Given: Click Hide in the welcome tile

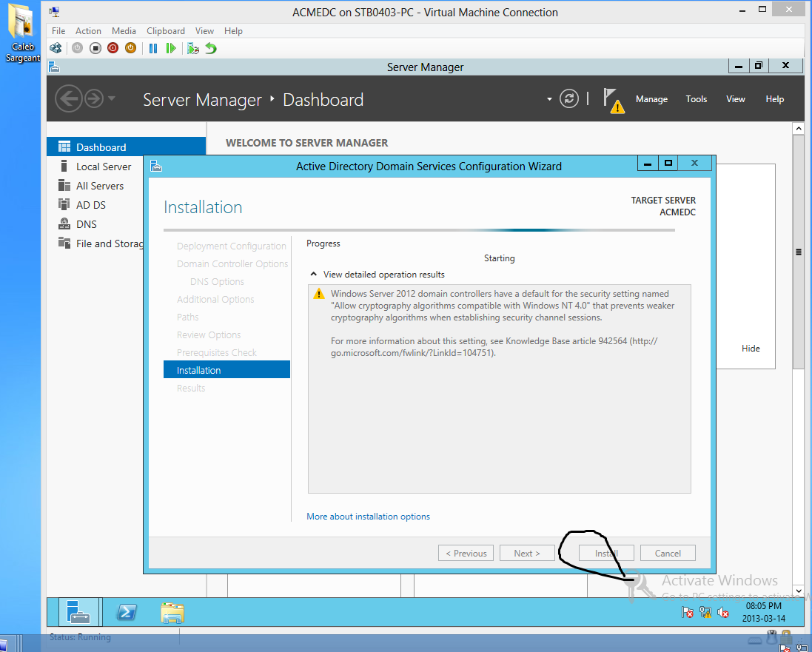Looking at the screenshot, I should coord(751,348).
